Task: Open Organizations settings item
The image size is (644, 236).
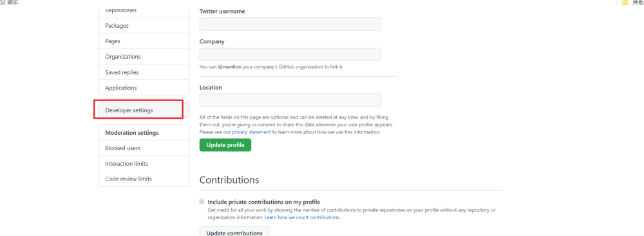Action: (144, 57)
